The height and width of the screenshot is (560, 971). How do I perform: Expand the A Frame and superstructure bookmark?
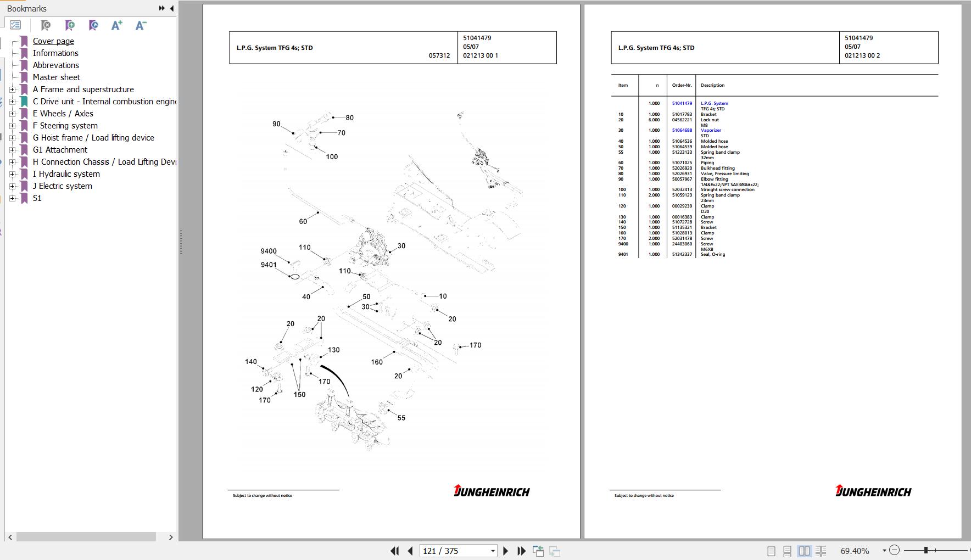(x=13, y=89)
